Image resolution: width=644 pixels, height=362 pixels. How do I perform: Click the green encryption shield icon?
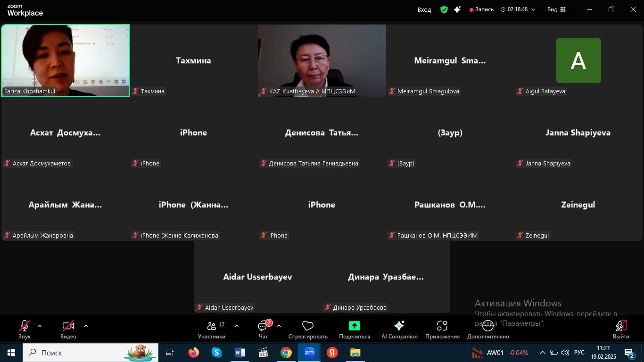click(x=444, y=9)
